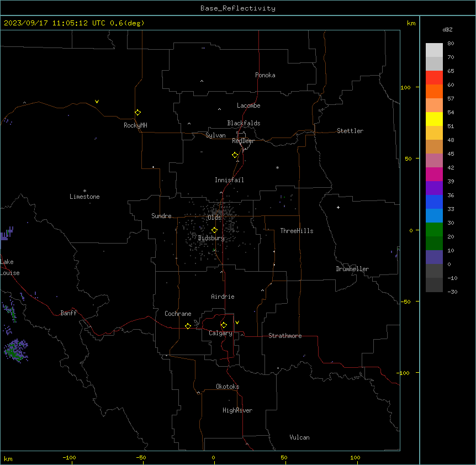Image resolution: width=476 pixels, height=465 pixels.
Task: Click the Airdrie label
Action: tap(223, 297)
